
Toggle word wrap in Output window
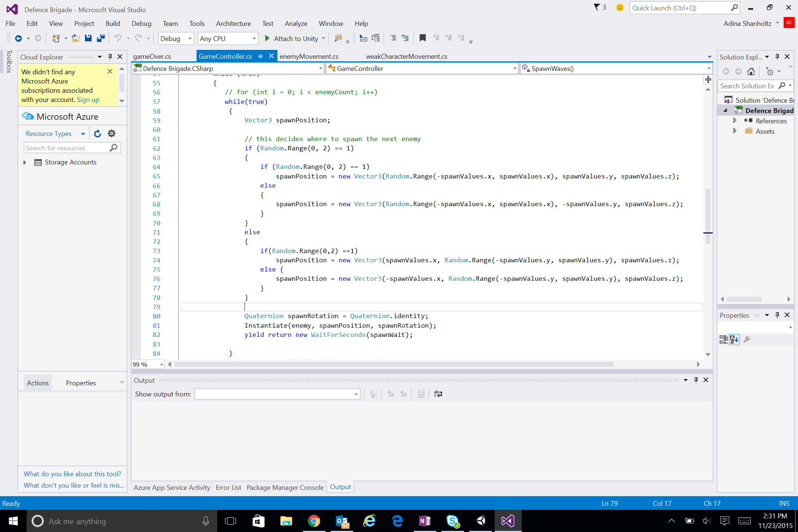438,394
